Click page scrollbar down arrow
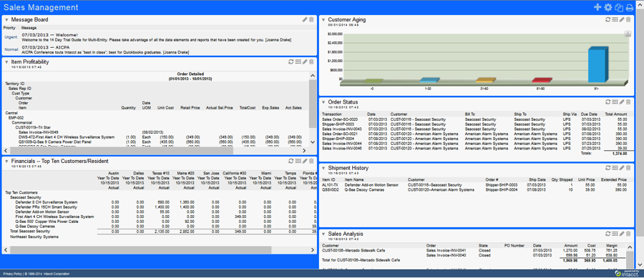This screenshot has height=278, width=644. click(x=640, y=265)
